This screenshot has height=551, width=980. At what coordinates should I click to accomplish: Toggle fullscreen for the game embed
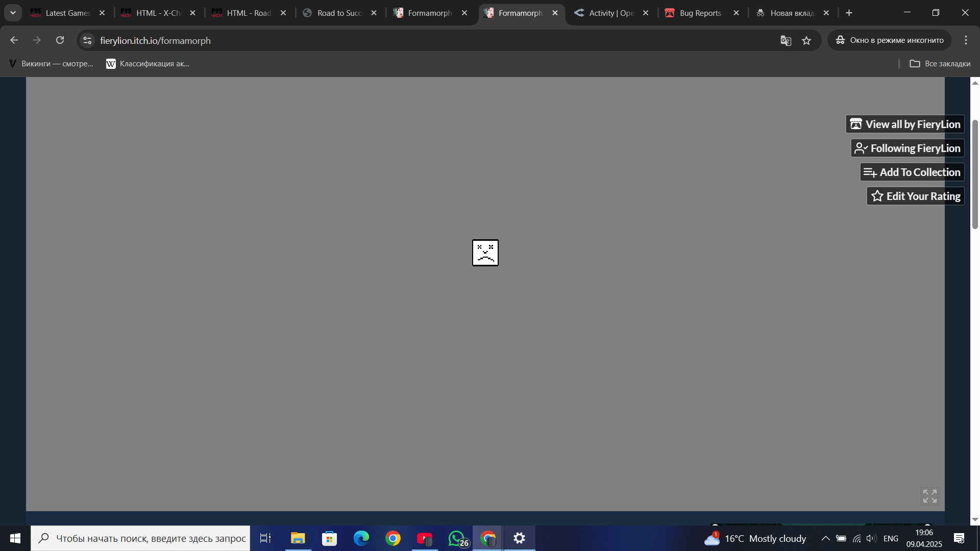coord(930,496)
